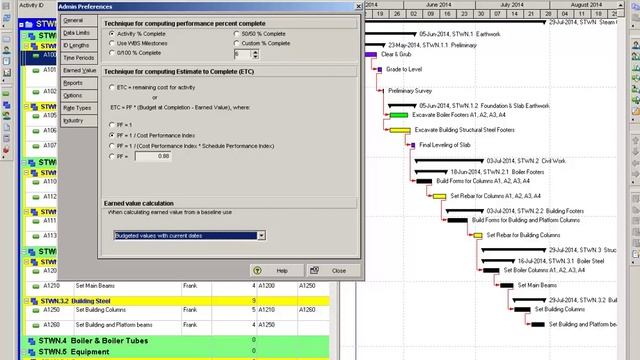The image size is (640, 360).
Task: Click the yellow Excavate Building Structural Steel Footers bar
Action: click(400, 130)
